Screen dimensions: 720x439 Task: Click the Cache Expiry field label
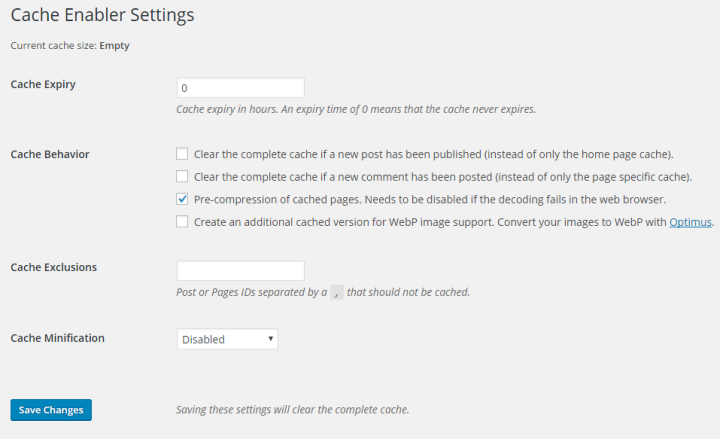(43, 84)
